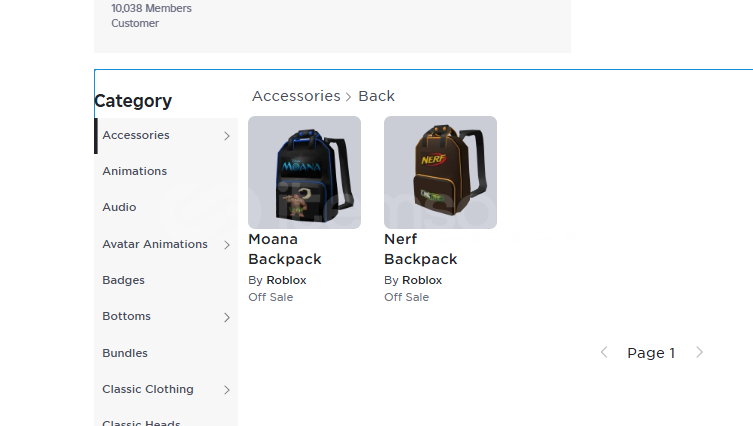Expand the Classic Clothing chevron
The image size is (753, 426).
[x=227, y=390]
